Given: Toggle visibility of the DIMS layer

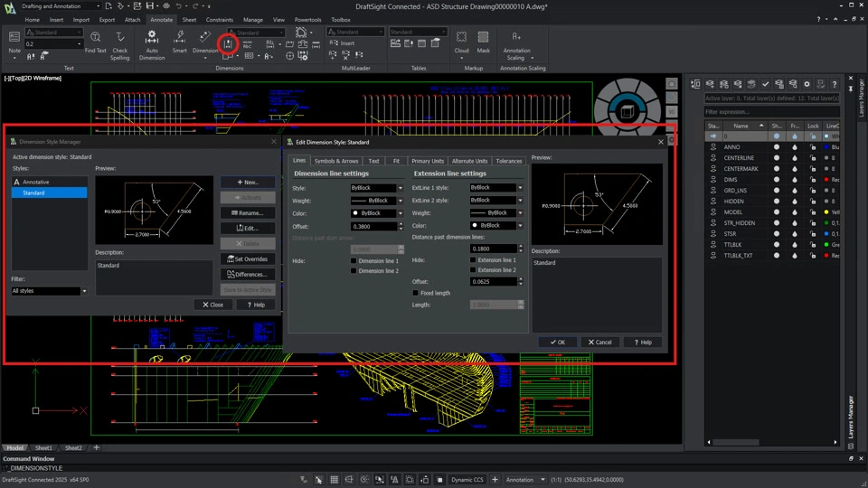Looking at the screenshot, I should click(777, 180).
